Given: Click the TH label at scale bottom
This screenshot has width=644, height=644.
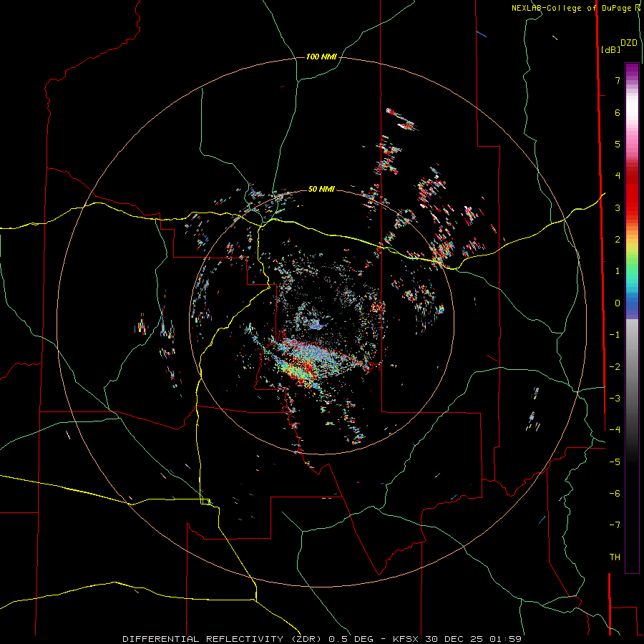Looking at the screenshot, I should click(615, 557).
